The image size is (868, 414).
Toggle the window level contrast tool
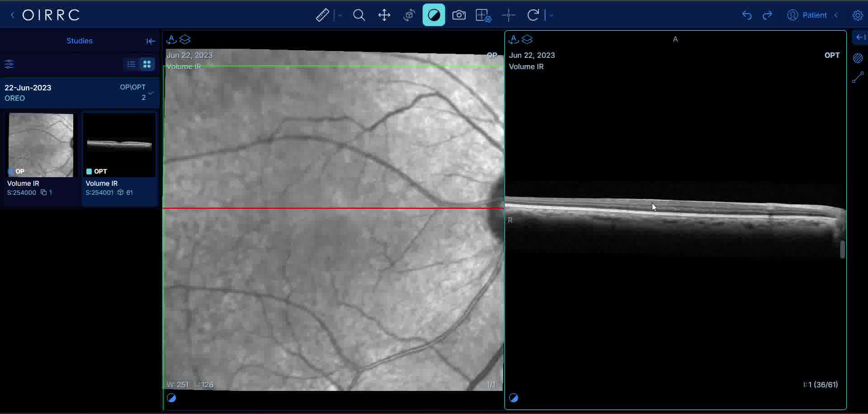click(434, 15)
